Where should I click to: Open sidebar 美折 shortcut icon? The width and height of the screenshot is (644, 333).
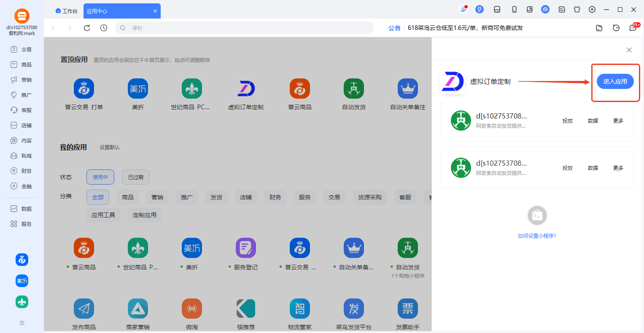click(22, 281)
